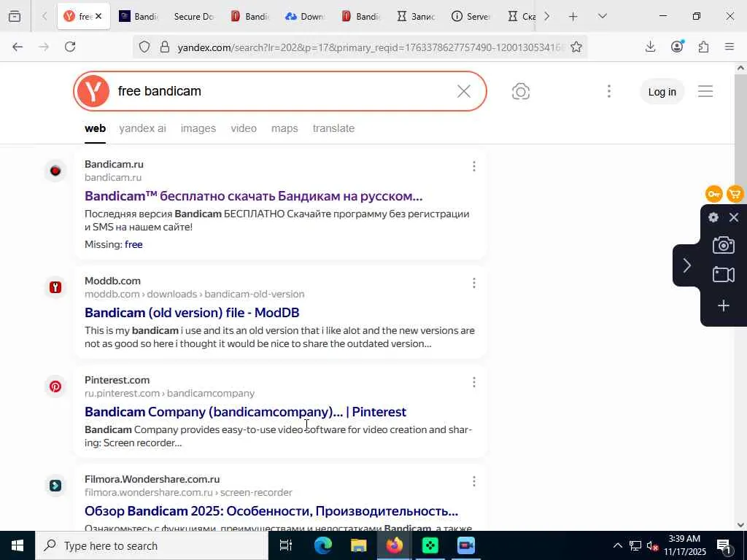This screenshot has height=560, width=747.
Task: Bookmark this page with the star icon
Action: 576,47
